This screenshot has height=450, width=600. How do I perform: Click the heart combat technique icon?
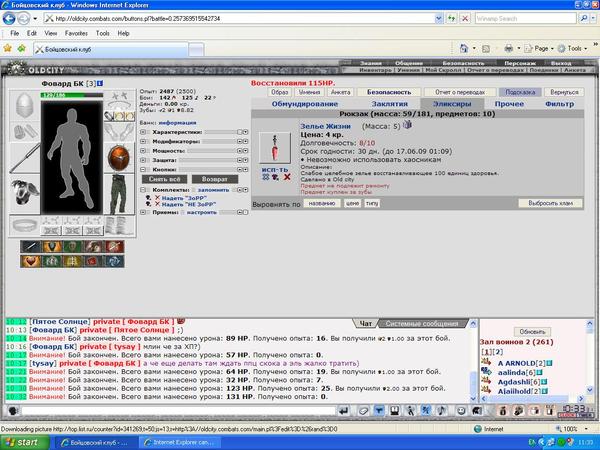coord(30,261)
